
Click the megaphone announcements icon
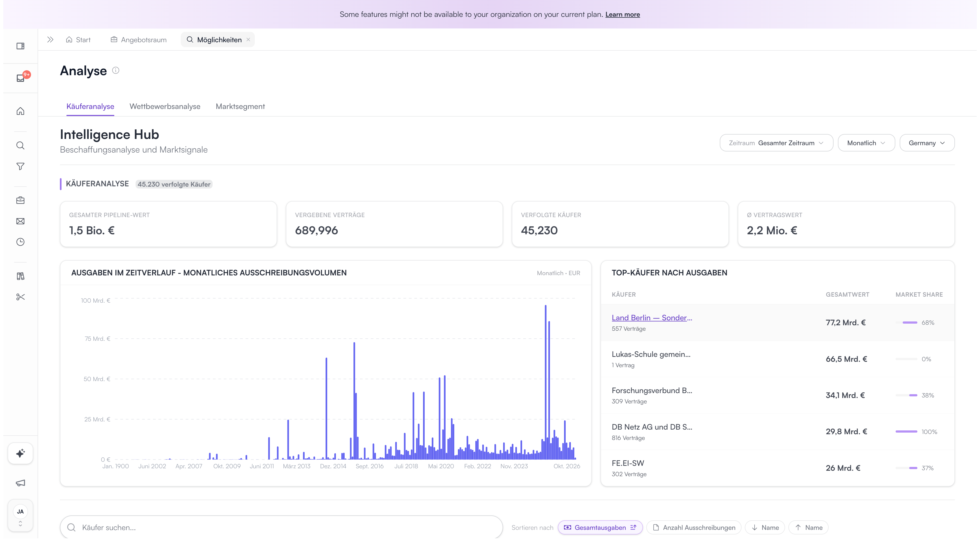20,483
